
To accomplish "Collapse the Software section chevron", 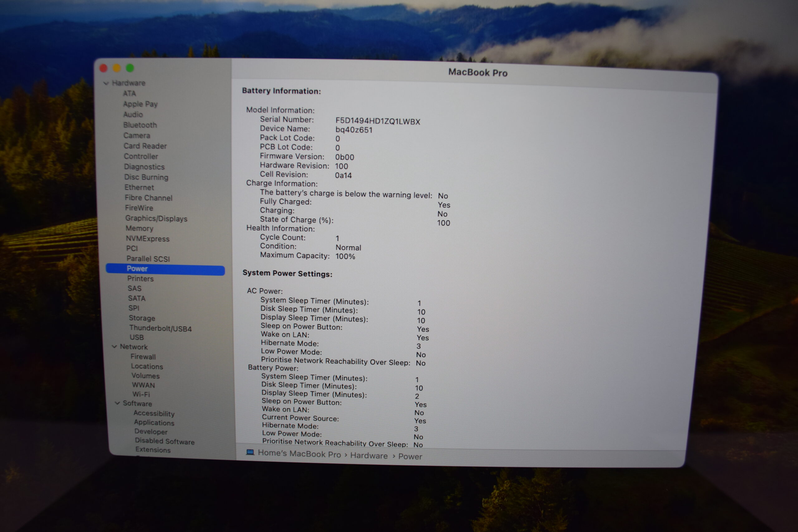I will pyautogui.click(x=118, y=403).
